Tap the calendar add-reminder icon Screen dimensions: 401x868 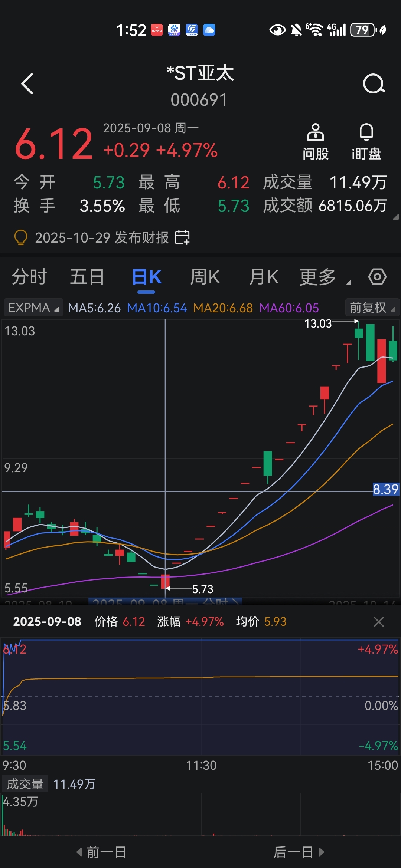(x=182, y=237)
